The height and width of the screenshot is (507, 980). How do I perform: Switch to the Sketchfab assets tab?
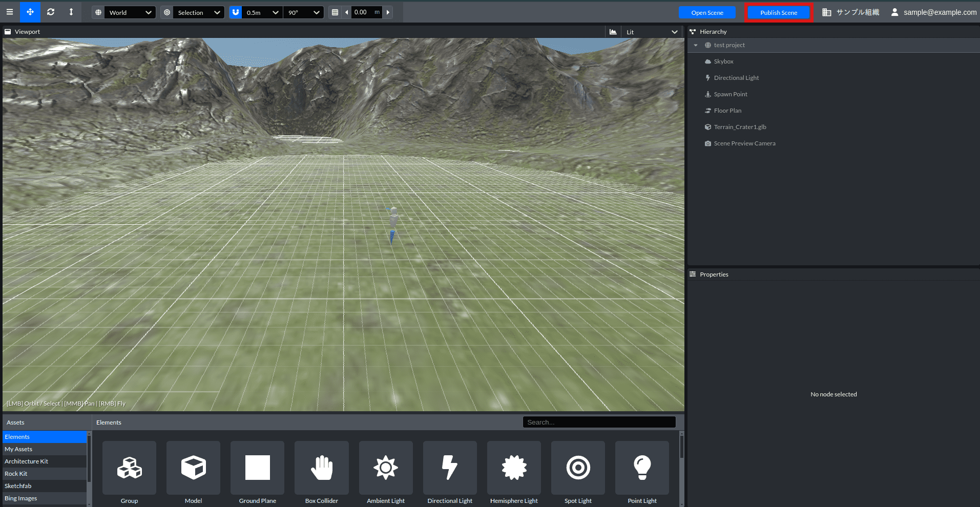[x=18, y=485]
